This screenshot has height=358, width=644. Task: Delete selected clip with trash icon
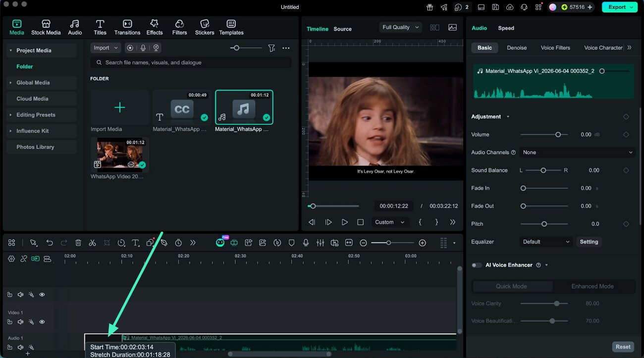click(78, 243)
